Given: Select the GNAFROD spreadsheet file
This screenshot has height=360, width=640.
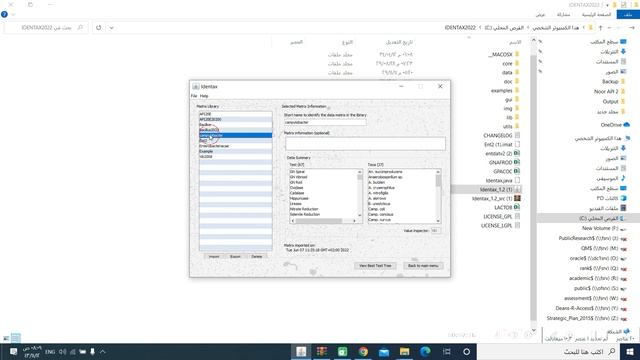Looking at the screenshot, I should 504,162.
